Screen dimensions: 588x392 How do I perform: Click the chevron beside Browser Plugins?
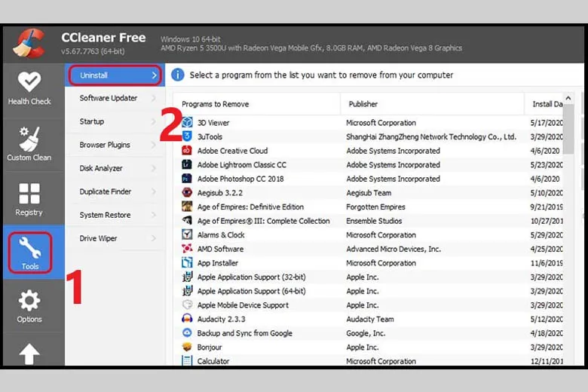tap(154, 145)
